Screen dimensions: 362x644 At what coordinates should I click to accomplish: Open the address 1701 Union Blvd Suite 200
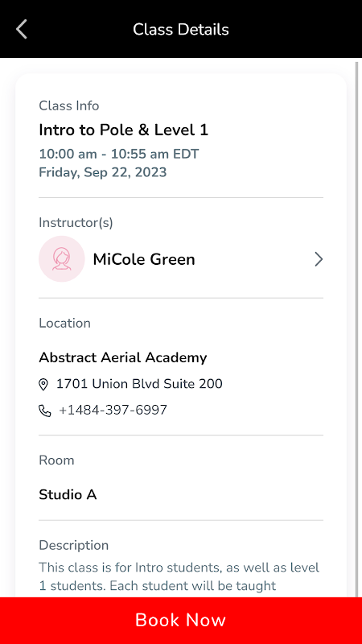tap(139, 384)
